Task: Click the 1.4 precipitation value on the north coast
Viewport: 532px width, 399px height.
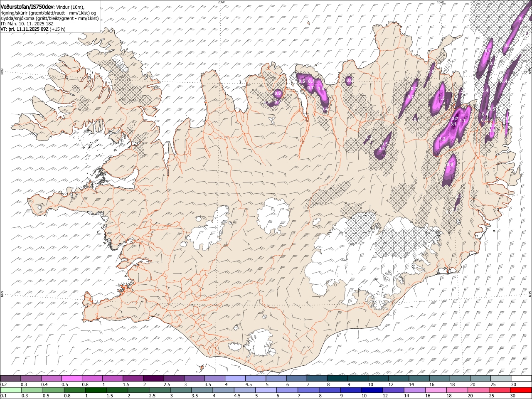Action: (320, 89)
